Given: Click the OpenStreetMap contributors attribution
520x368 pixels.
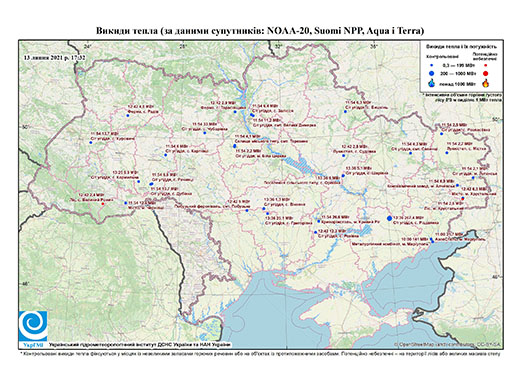Looking at the screenshot, I should [x=448, y=344].
